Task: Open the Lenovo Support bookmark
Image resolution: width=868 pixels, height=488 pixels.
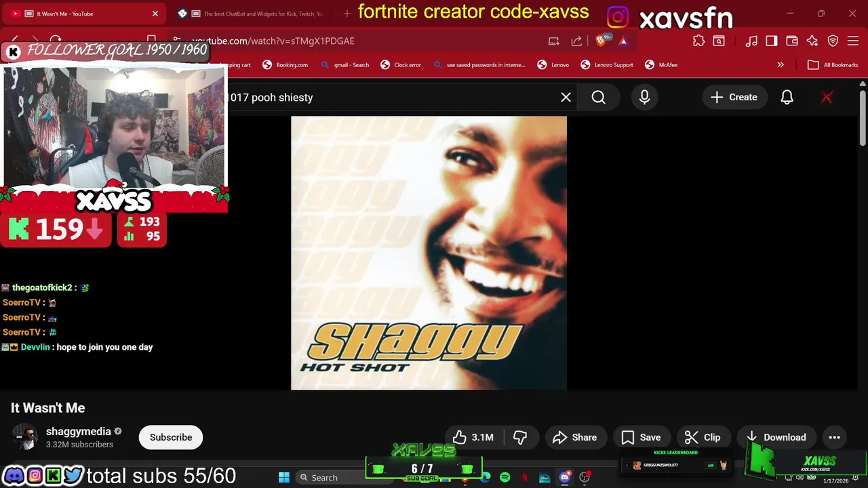Action: [607, 65]
